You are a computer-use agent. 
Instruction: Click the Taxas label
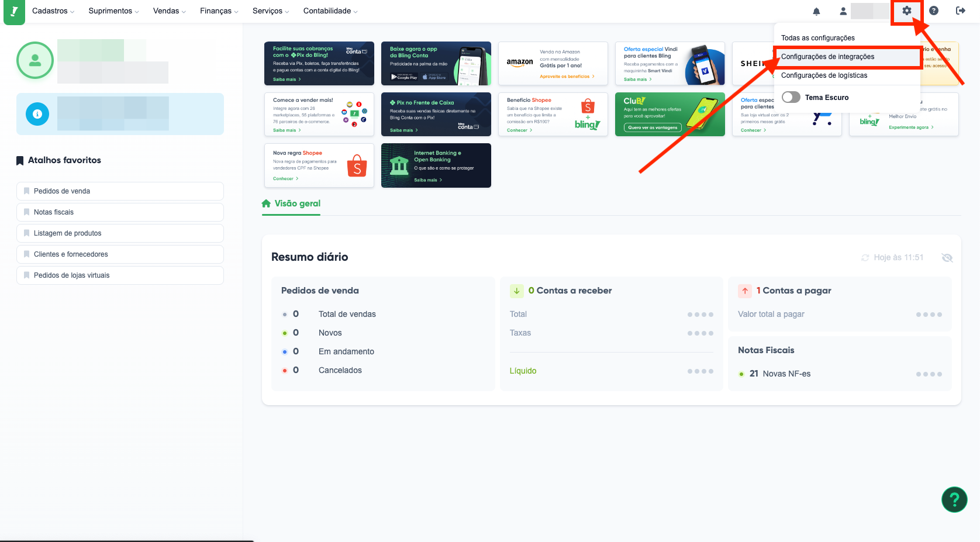pos(520,333)
